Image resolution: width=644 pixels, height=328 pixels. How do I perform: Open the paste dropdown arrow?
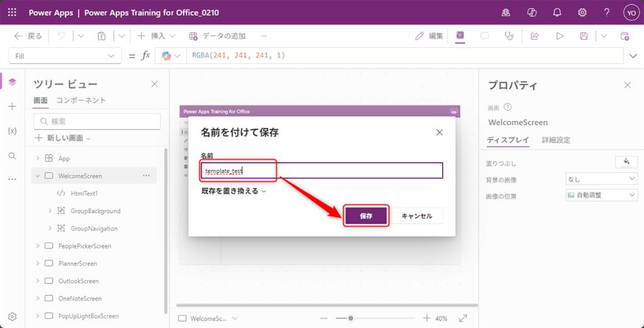click(121, 36)
